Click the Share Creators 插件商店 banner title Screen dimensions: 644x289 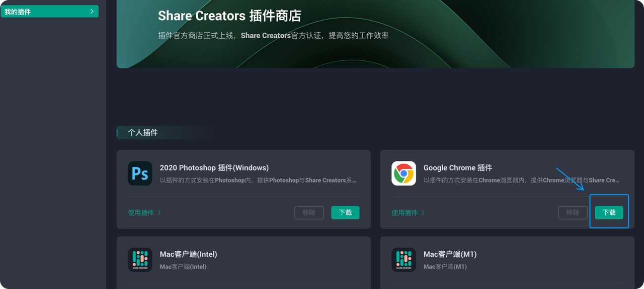point(229,16)
